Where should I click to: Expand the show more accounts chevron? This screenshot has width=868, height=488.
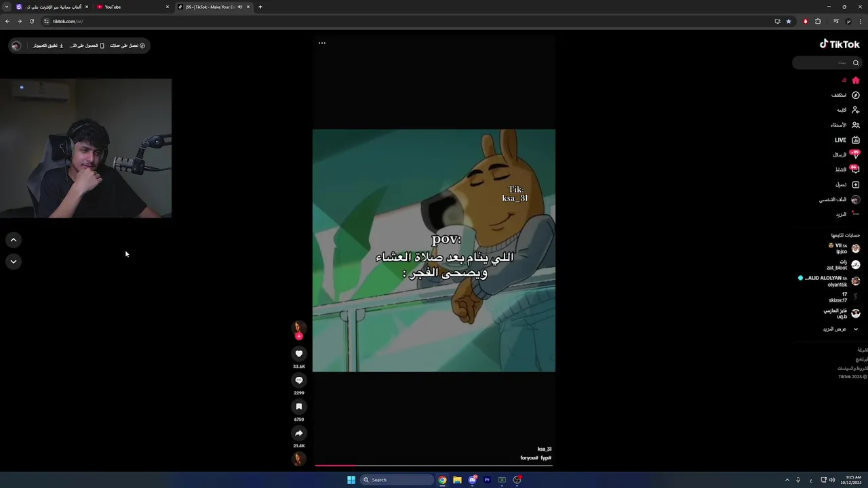[x=856, y=329]
